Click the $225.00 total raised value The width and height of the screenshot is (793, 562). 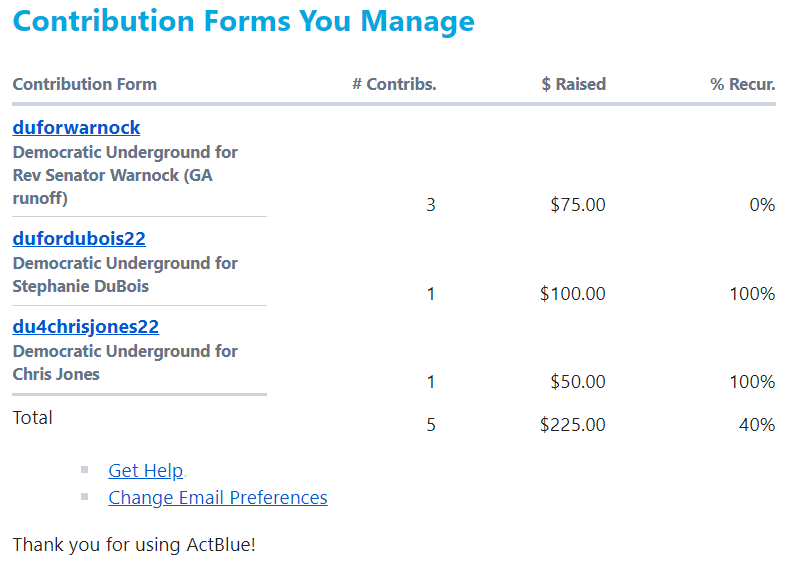[x=572, y=425]
